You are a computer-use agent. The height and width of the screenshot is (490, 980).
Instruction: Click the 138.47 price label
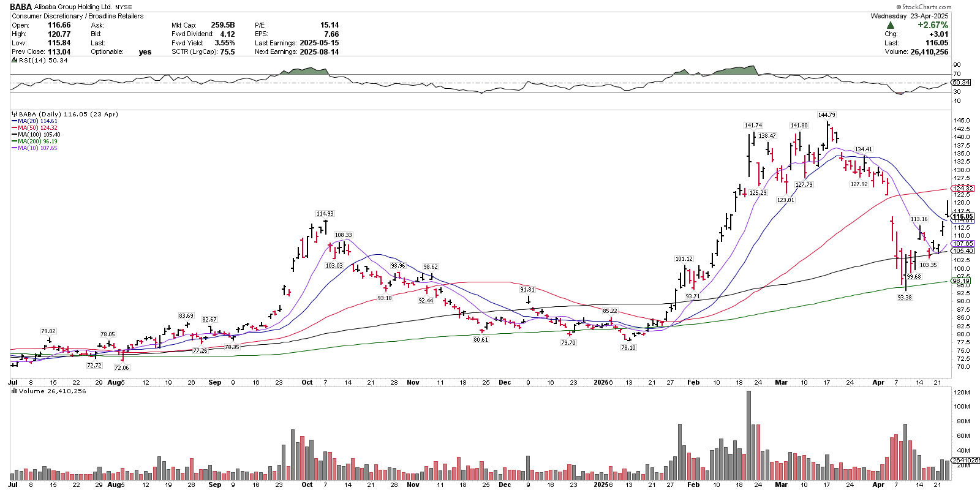tap(767, 136)
